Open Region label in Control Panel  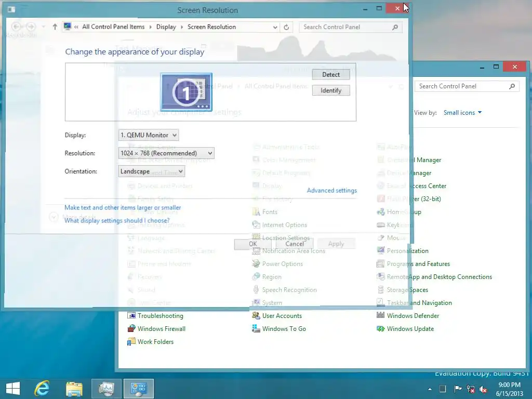[272, 277]
